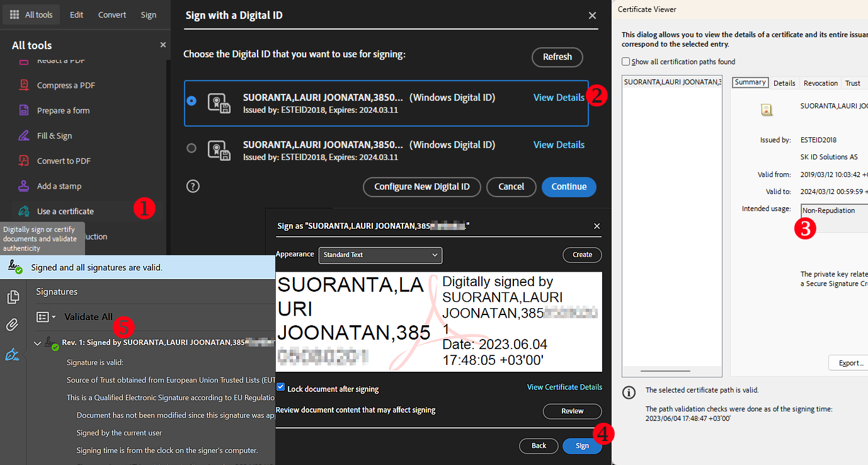Click 'Signed by the current user' text
The height and width of the screenshot is (465, 868).
119,433
